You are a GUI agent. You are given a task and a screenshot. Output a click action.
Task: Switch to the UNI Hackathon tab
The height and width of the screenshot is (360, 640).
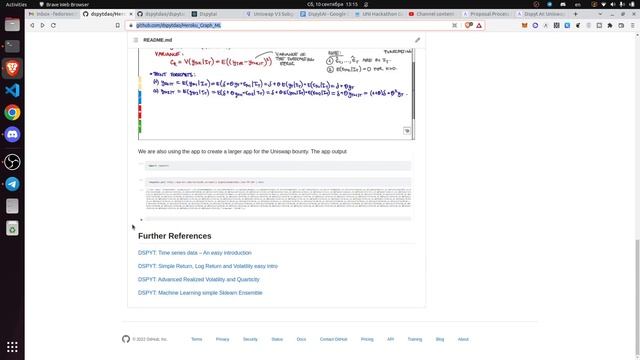coord(378,14)
